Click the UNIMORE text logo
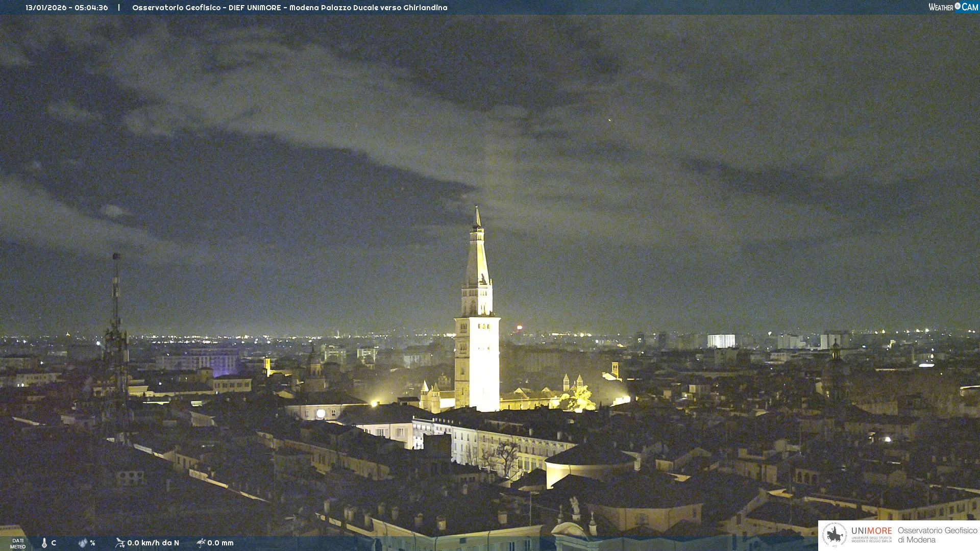 (x=871, y=531)
